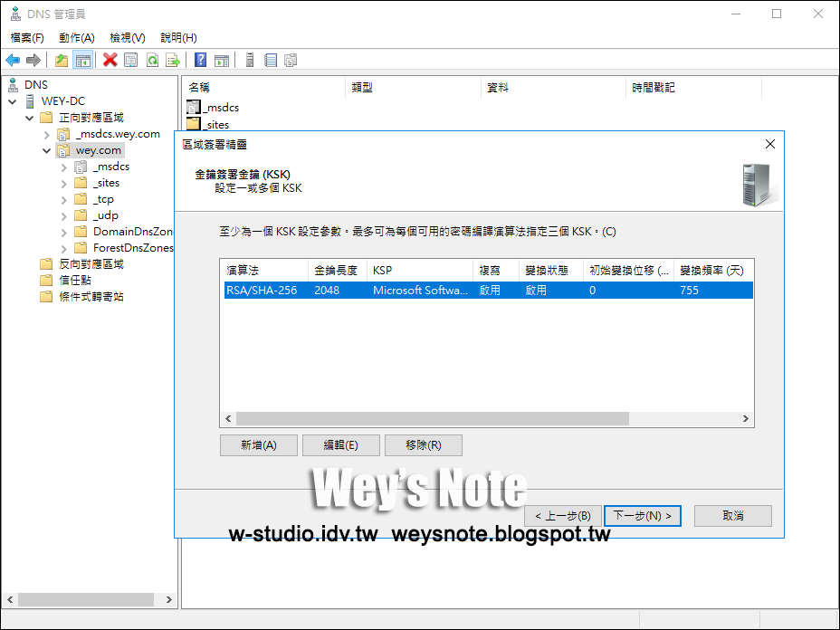Click the stacked documents toolbar icon
The width and height of the screenshot is (840, 630).
291,60
